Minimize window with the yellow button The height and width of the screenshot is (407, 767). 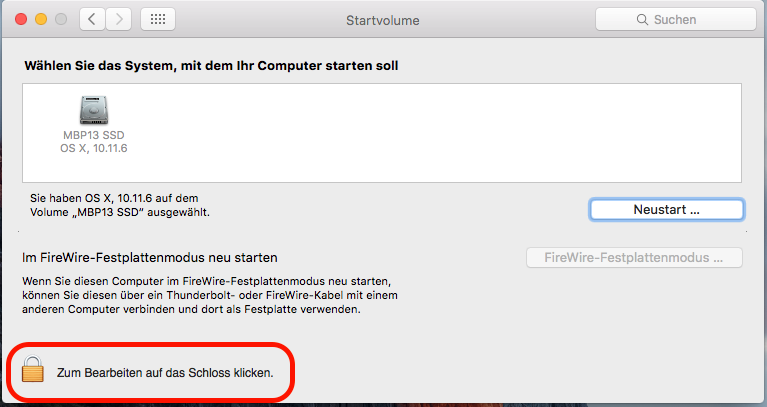point(41,19)
